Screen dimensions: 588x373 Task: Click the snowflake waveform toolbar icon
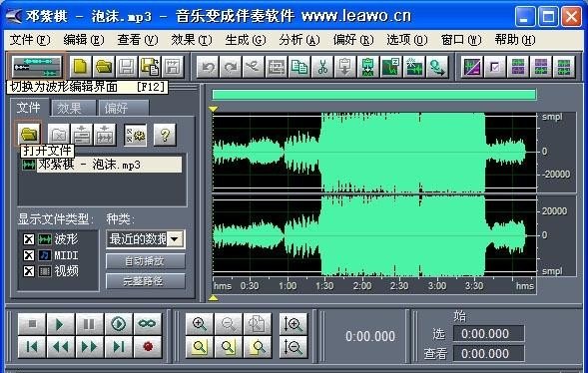click(413, 67)
